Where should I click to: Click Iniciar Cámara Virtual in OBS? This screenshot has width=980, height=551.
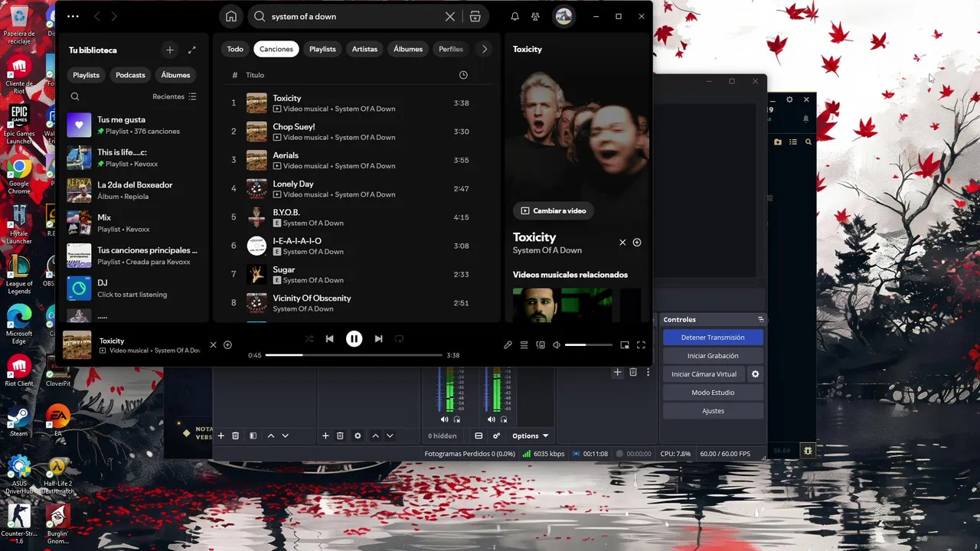coord(704,374)
